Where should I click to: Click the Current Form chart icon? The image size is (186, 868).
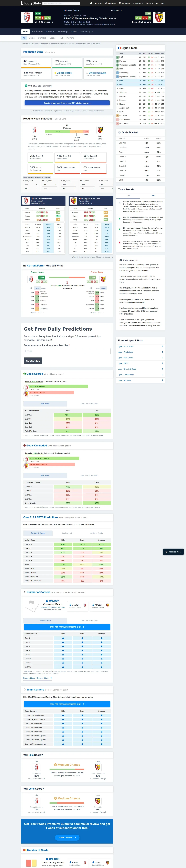click(24, 265)
